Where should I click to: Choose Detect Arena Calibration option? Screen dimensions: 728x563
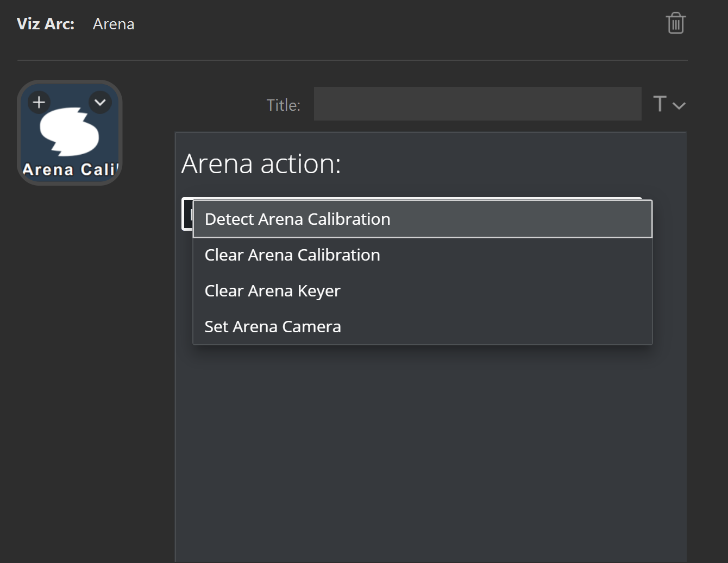click(423, 219)
